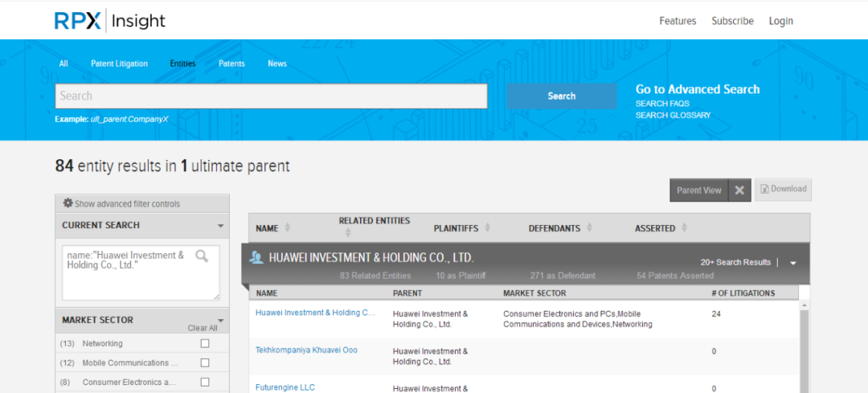
Task: Click the 'Mobile Communications ...' filter label
Action: coord(130,363)
